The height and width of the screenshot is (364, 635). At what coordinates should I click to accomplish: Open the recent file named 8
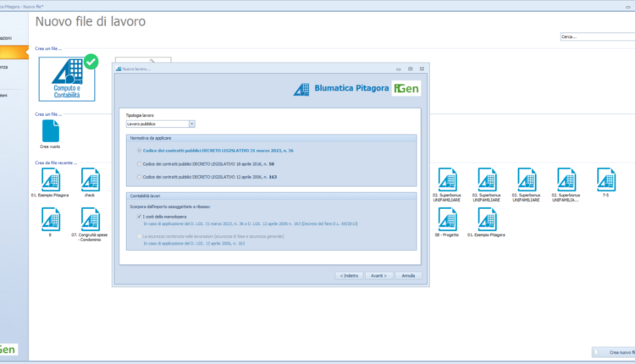(51, 219)
